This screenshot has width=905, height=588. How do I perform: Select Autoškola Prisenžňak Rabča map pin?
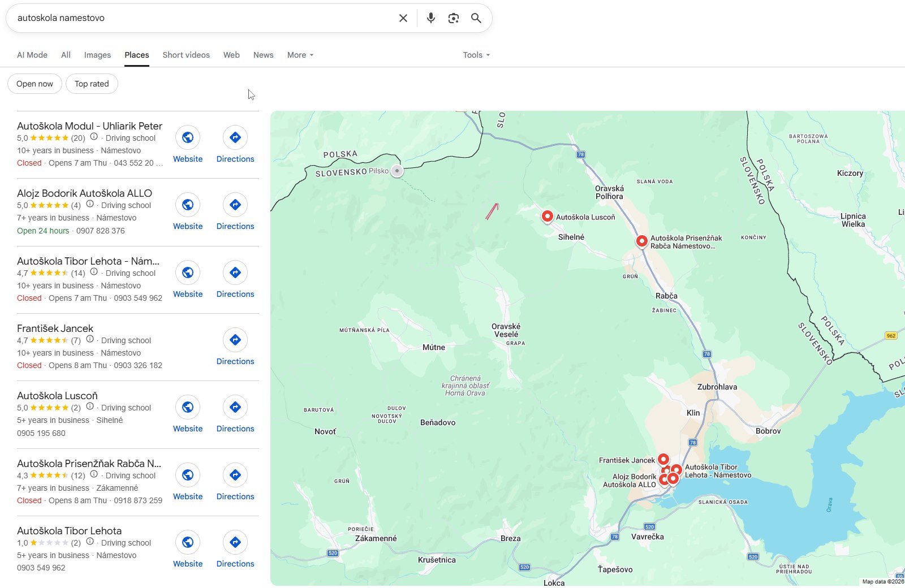point(641,241)
